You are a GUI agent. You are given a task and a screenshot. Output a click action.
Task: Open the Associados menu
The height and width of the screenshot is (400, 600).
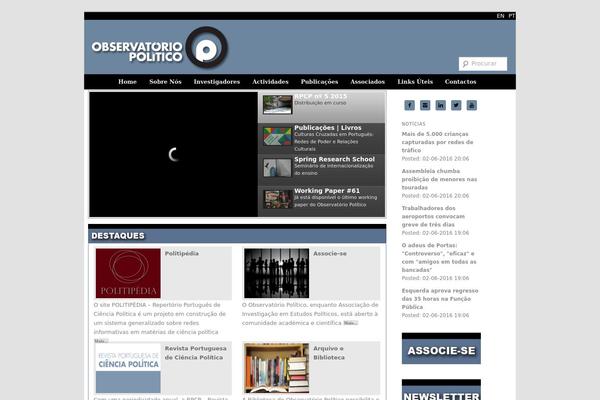coord(368,82)
